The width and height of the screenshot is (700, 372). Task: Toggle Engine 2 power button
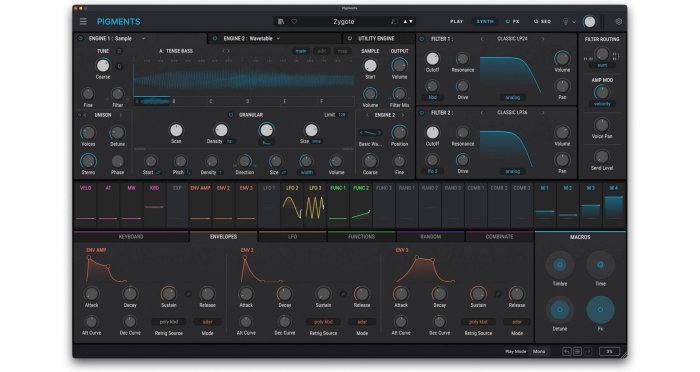coord(215,38)
